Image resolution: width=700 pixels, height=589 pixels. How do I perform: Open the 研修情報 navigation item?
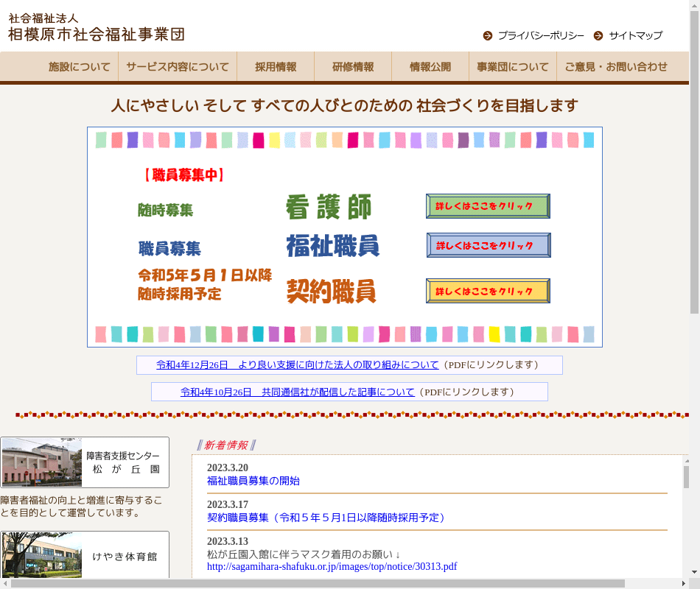point(353,67)
